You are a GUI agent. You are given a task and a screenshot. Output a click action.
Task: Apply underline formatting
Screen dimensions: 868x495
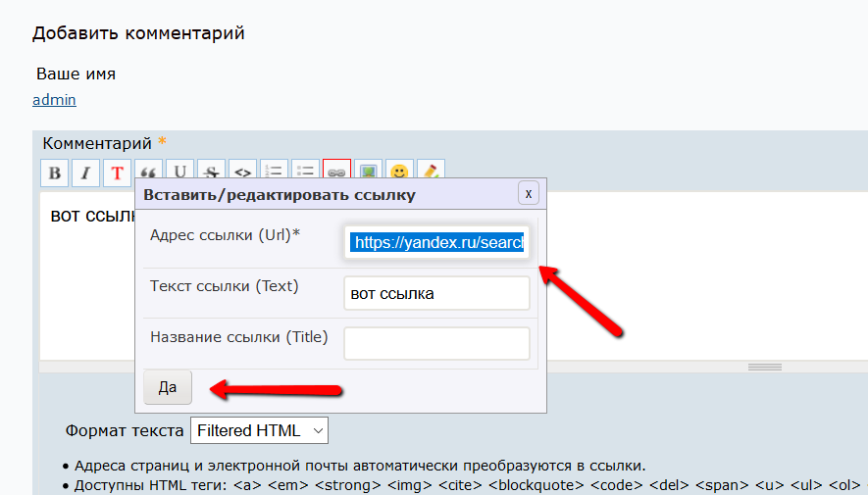[179, 173]
